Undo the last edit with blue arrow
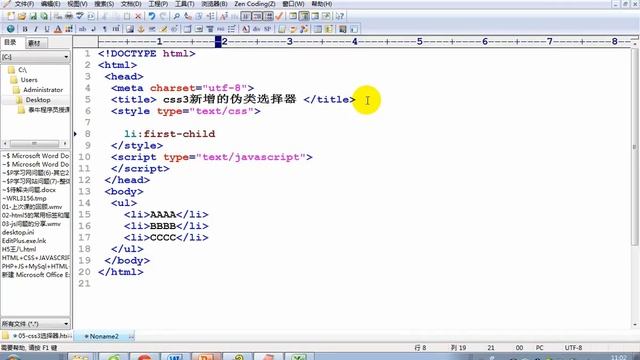Image resolution: width=640 pixels, height=360 pixels. pyautogui.click(x=152, y=16)
